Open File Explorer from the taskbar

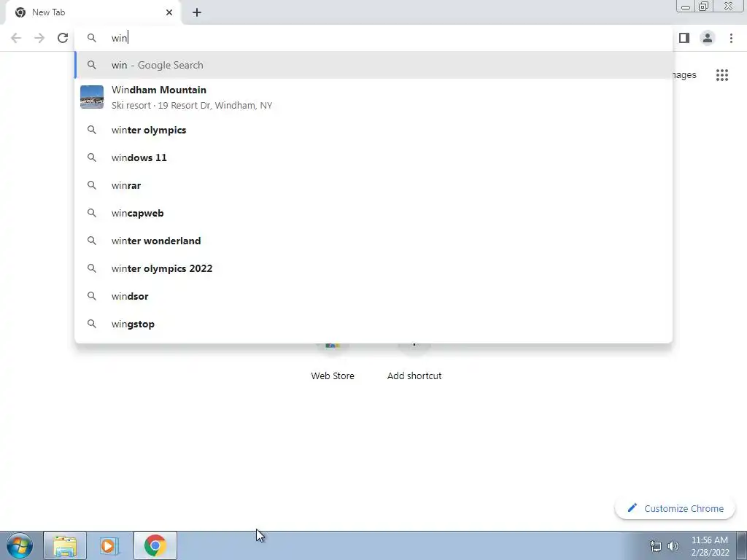point(65,545)
